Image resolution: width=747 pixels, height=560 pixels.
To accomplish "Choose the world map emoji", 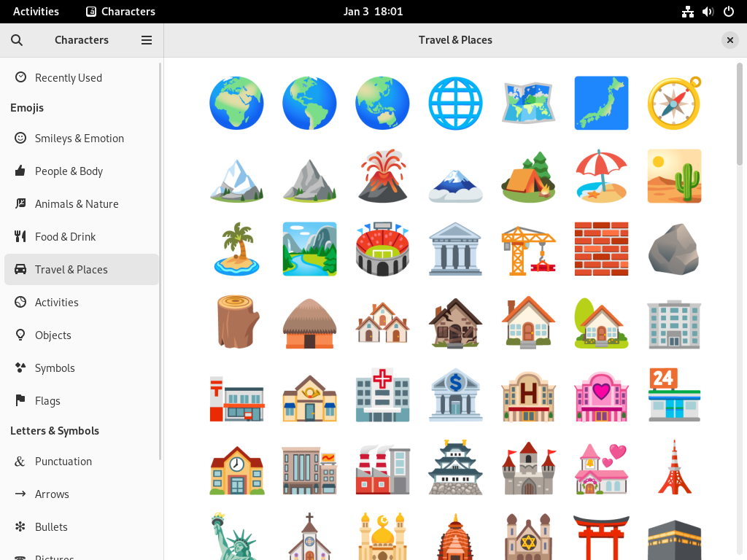I will coord(528,104).
